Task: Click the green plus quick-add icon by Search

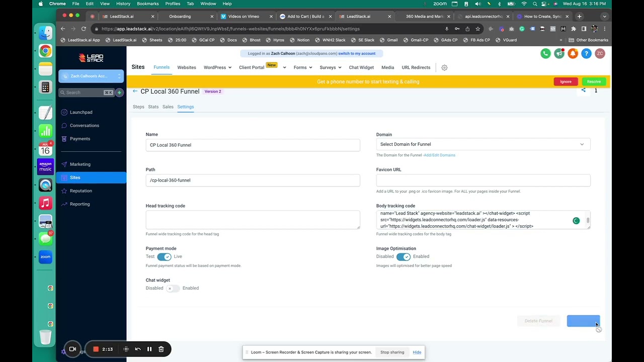Action: click(120, 93)
